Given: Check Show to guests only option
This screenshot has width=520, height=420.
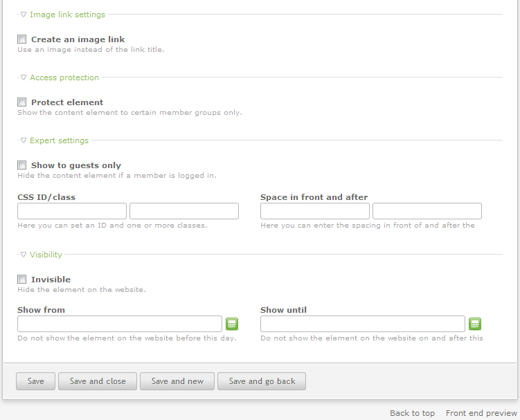Looking at the screenshot, I should click(22, 165).
